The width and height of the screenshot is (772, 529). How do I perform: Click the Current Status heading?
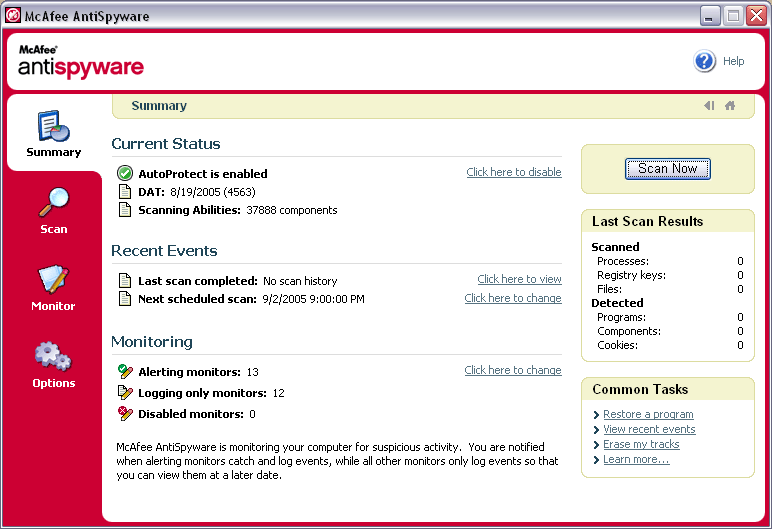(166, 144)
